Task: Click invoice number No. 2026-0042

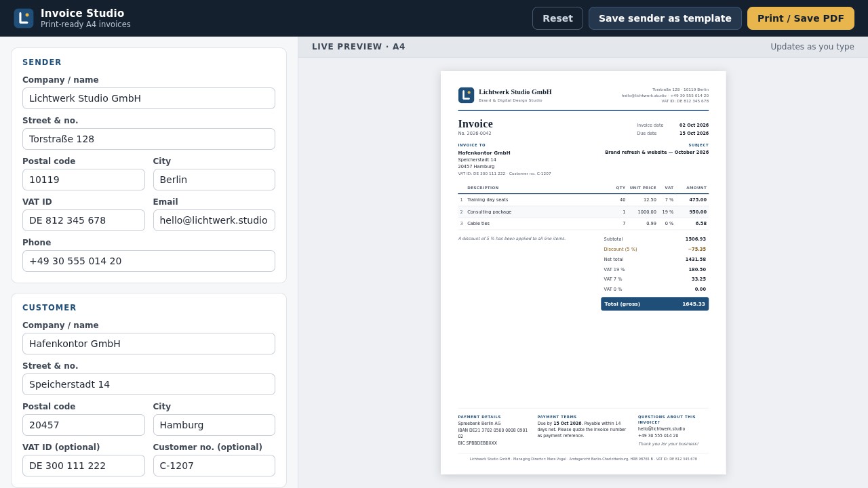Action: (475, 134)
